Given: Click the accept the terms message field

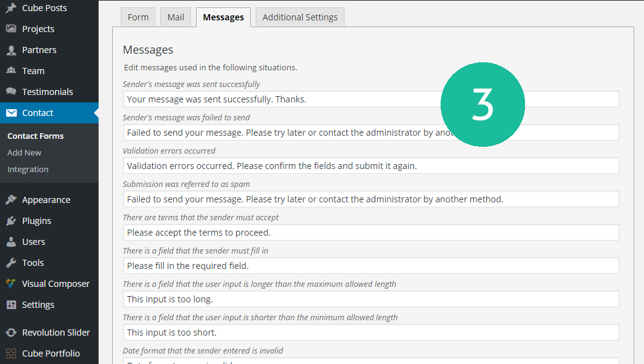Looking at the screenshot, I should point(370,233).
